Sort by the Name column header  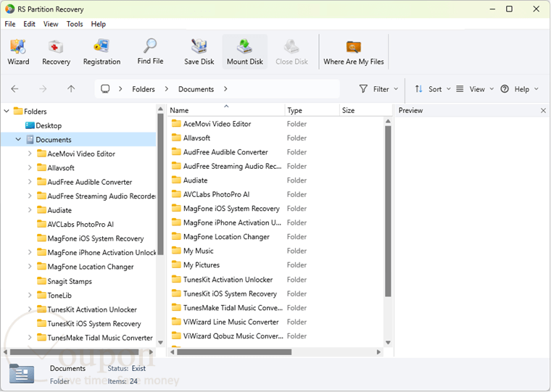coord(226,110)
